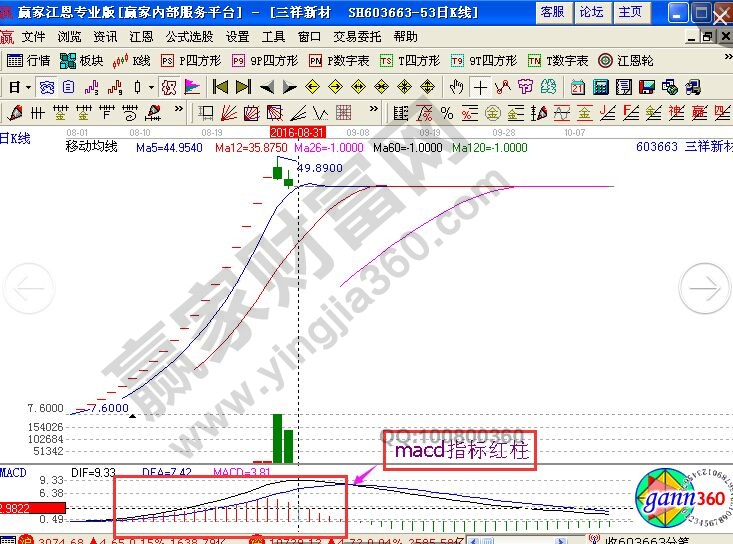Open the 行情 market quotes view
Image resolution: width=733 pixels, height=544 pixels.
pos(29,61)
